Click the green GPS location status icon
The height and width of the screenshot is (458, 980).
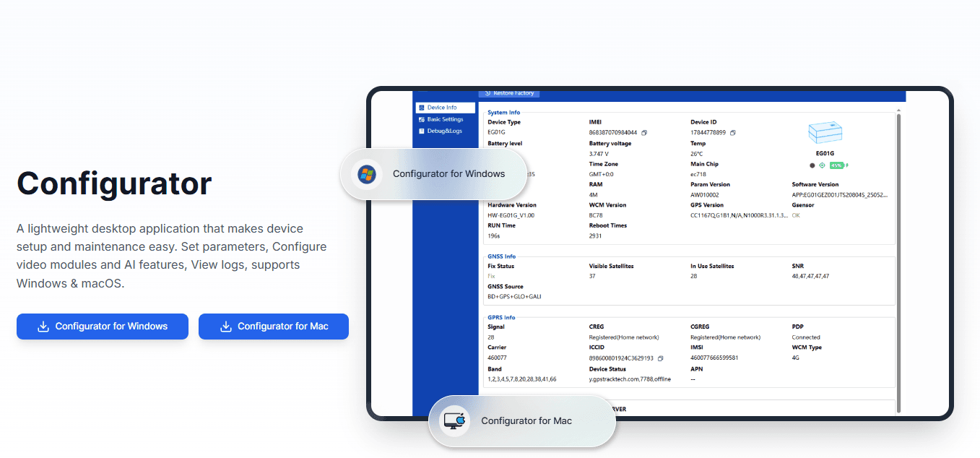[x=822, y=165]
